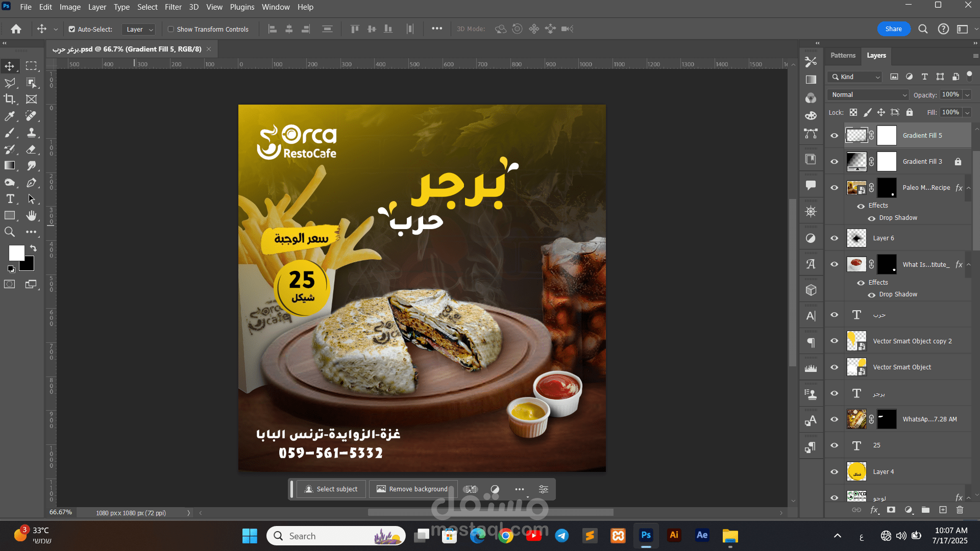Open the Kind layer filter dropdown
This screenshot has width=980, height=551.
point(856,77)
